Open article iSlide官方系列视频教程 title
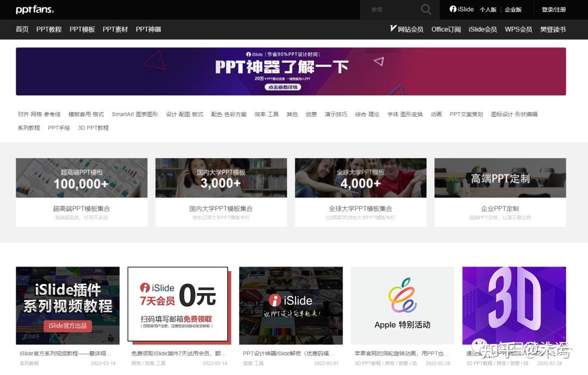The height and width of the screenshot is (375, 588). [65, 354]
